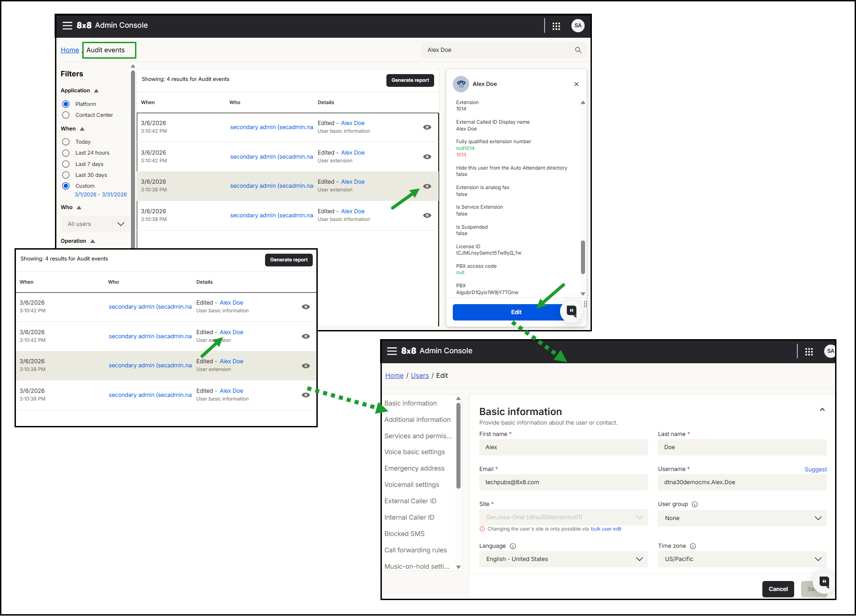Go to Emergency address section
This screenshot has width=856, height=616.
[x=415, y=468]
